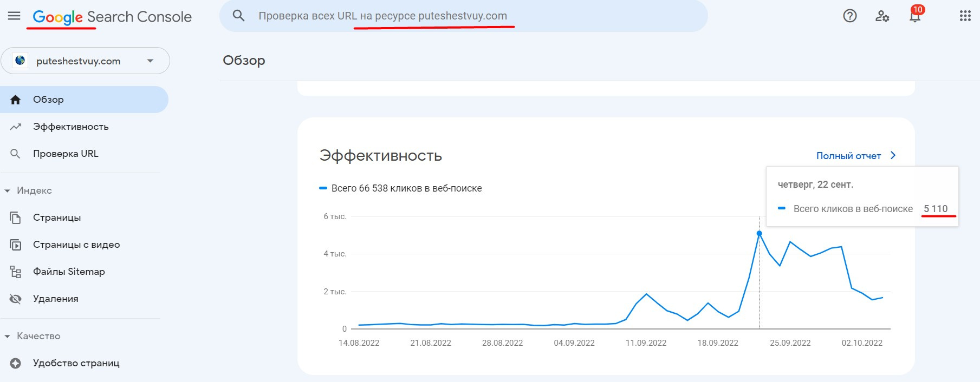The width and height of the screenshot is (980, 382).
Task: Click the 2 тыс. y-axis label
Action: (335, 292)
